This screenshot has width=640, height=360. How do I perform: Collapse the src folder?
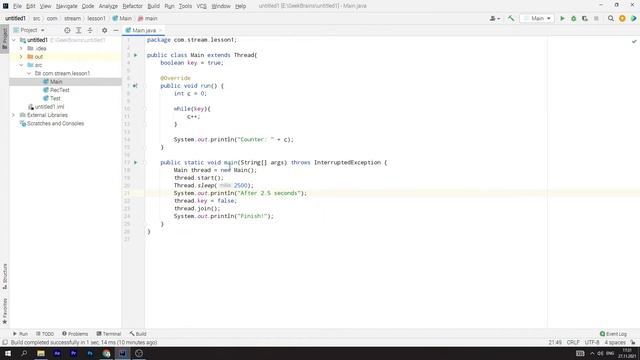coord(21,65)
